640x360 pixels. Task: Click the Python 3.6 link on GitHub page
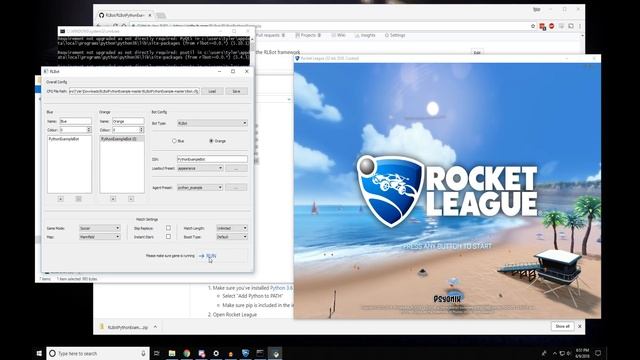[x=281, y=288]
